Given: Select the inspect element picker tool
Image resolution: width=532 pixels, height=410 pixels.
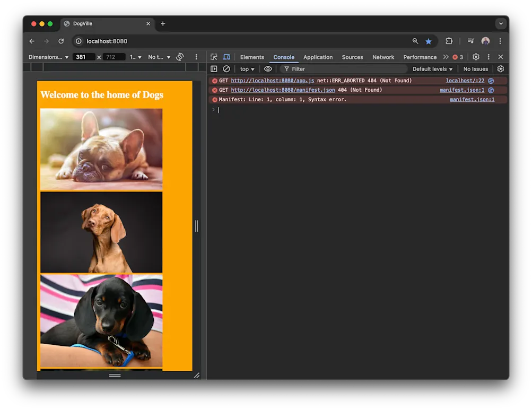Looking at the screenshot, I should point(213,57).
